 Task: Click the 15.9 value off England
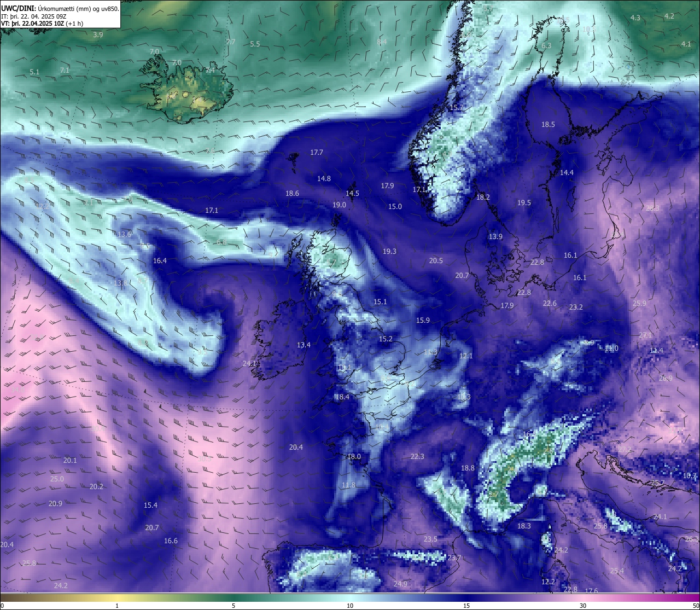click(x=423, y=321)
